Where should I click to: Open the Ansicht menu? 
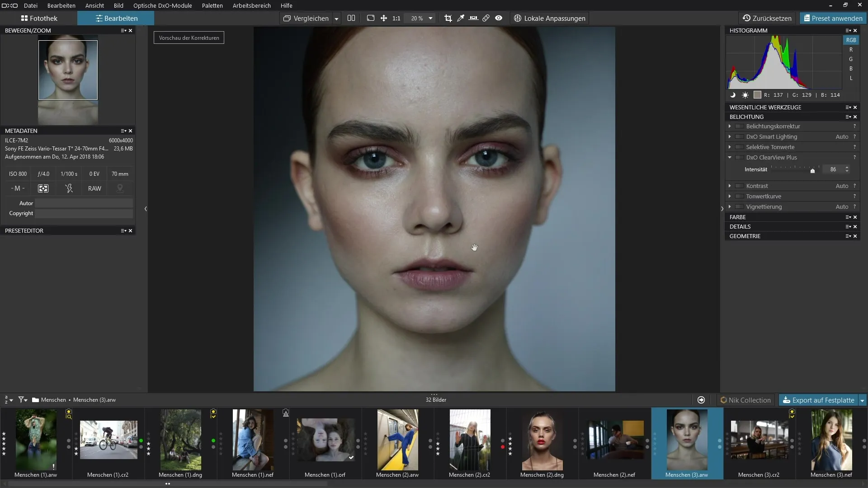coord(94,5)
